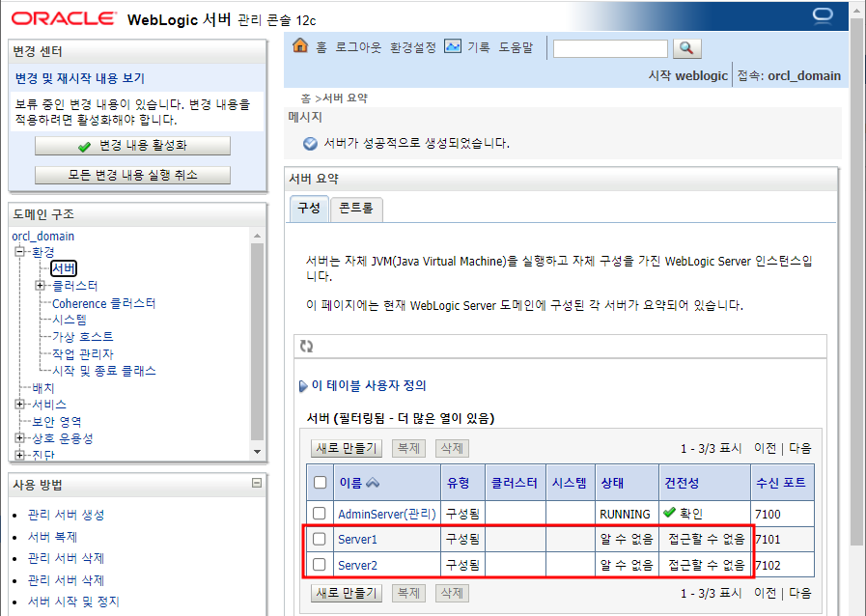Image resolution: width=866 pixels, height=616 pixels.
Task: Select 작업 관리자 in the domain tree
Action: point(82,353)
